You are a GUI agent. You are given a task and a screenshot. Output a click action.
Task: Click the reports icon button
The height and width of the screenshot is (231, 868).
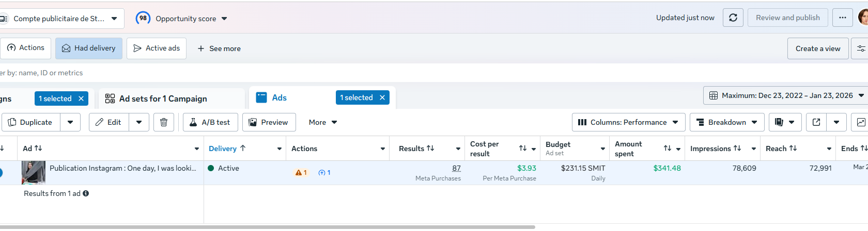click(784, 122)
